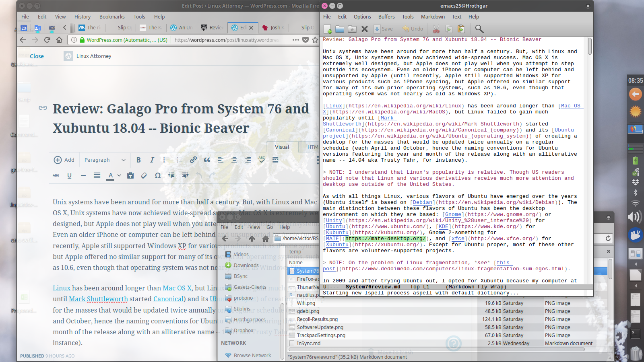This screenshot has height=362, width=644.
Task: Click text color A swatch
Action: pyautogui.click(x=110, y=176)
